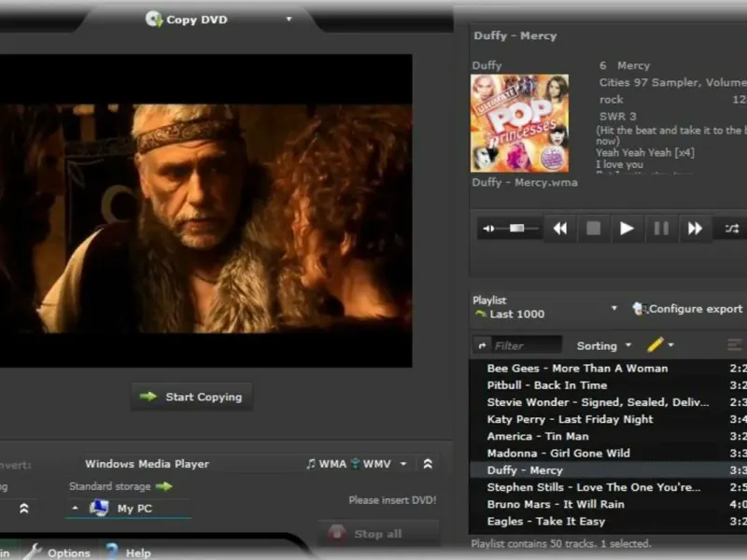Click the WMA music note icon

pos(311,463)
